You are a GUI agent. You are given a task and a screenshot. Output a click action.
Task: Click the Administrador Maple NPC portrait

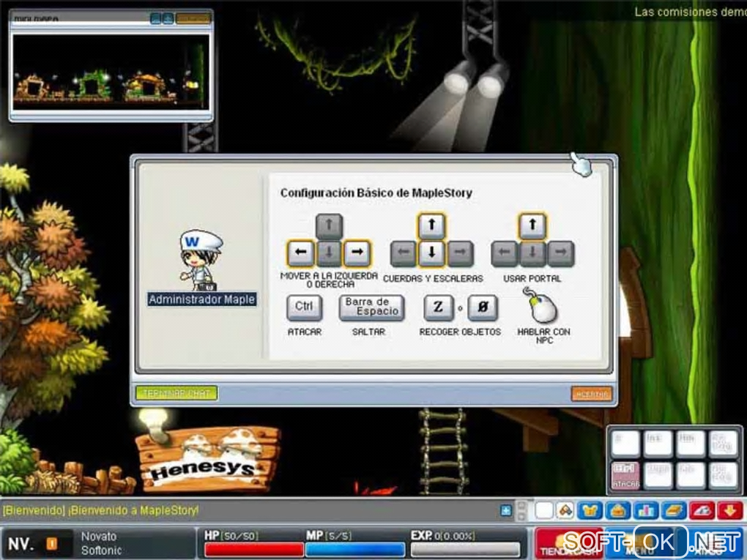pyautogui.click(x=201, y=261)
